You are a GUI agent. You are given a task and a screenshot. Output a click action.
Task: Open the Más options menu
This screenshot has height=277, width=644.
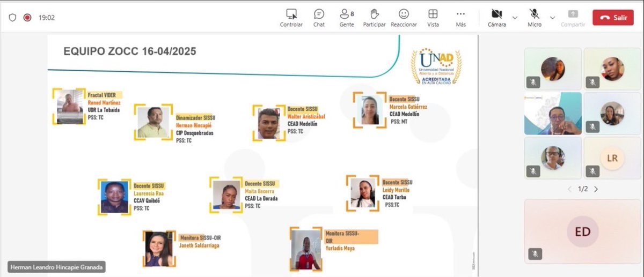click(x=460, y=18)
